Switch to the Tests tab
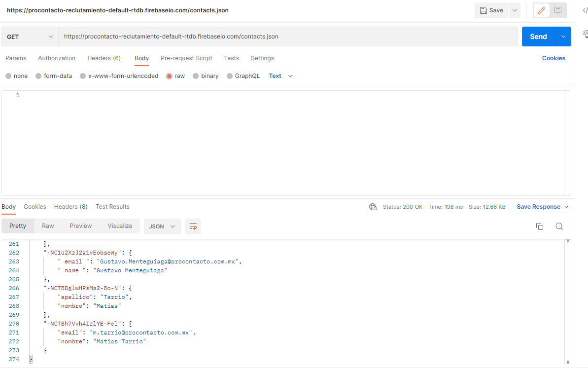The image size is (588, 370). pos(231,58)
